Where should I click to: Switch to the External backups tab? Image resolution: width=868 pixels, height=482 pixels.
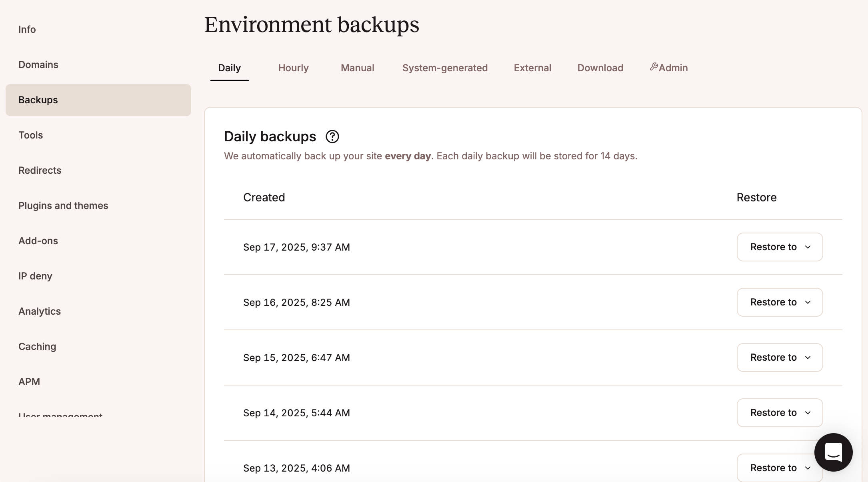point(532,68)
